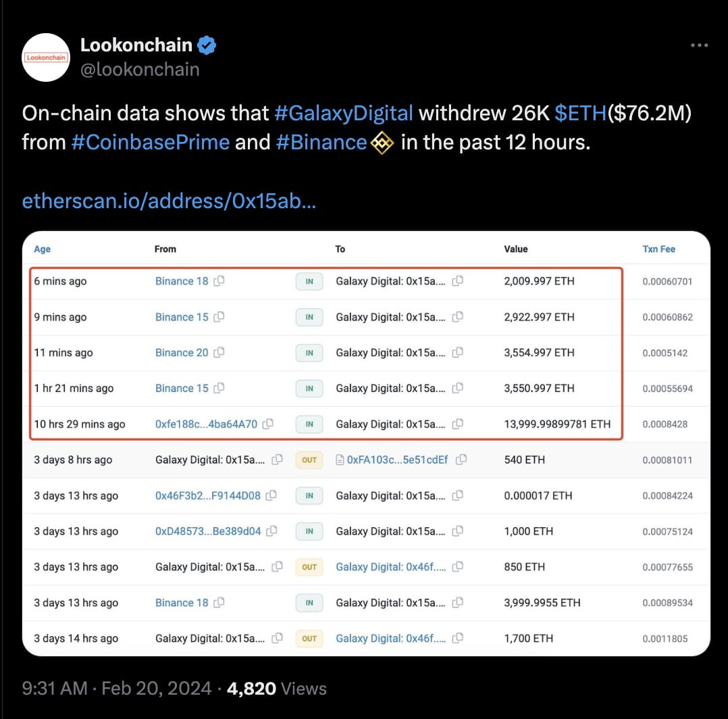Open the etherscan.io address link
Image resolution: width=728 pixels, height=719 pixels.
coord(168,200)
